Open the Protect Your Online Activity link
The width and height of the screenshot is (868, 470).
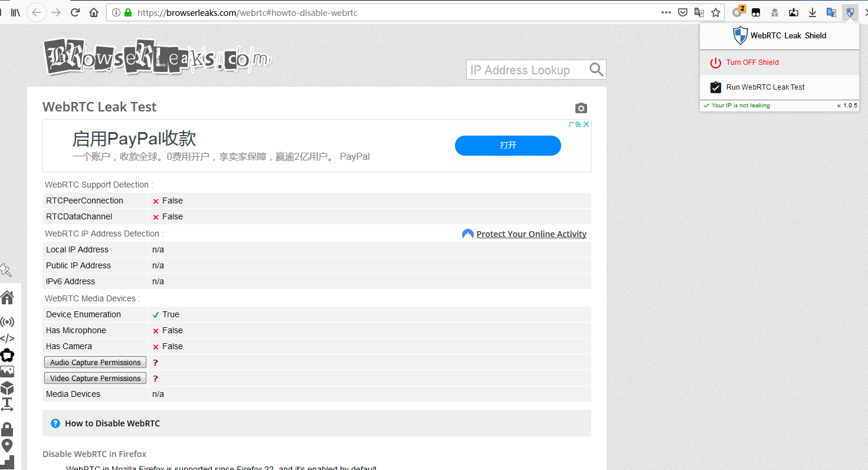coord(531,234)
